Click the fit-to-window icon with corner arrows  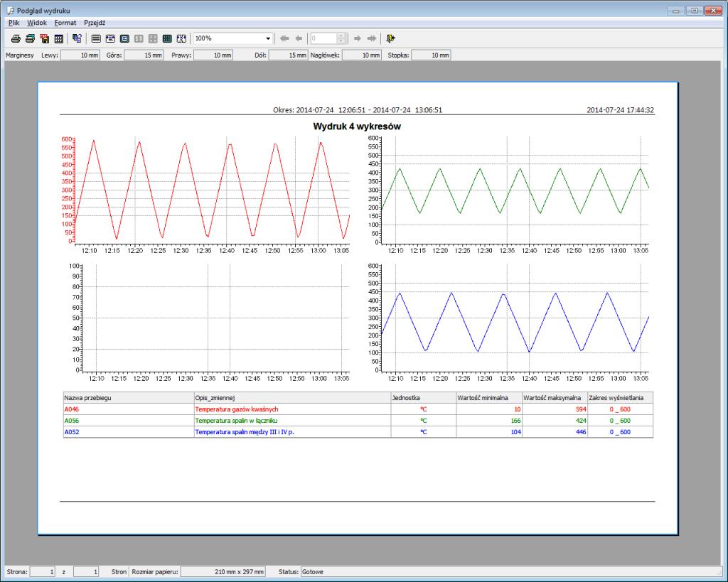181,38
